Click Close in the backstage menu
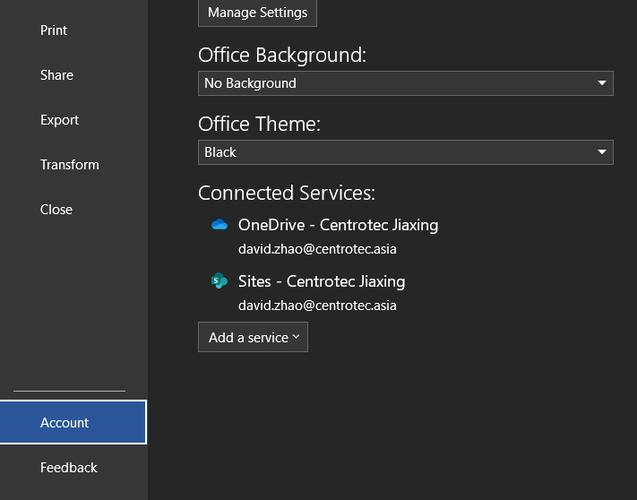This screenshot has width=637, height=500. (56, 210)
